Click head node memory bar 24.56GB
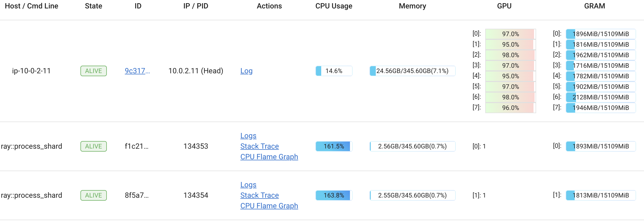 (x=412, y=71)
